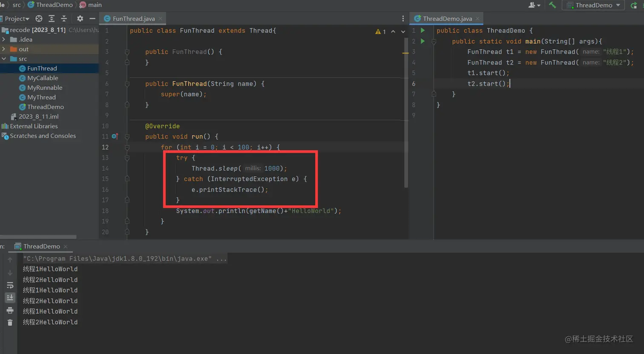The width and height of the screenshot is (644, 354).
Task: Open Scratches and Consoles node
Action: (43, 136)
